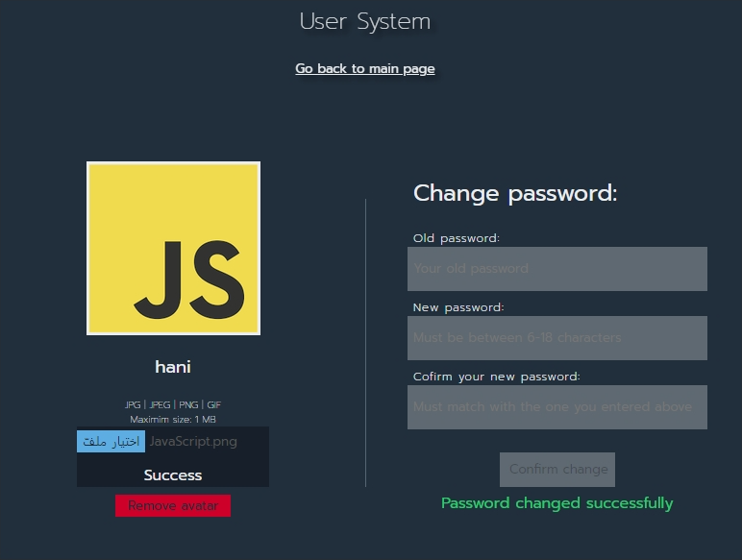Open the 'Go back to main page' link
This screenshot has height=560, width=742.
click(x=365, y=68)
